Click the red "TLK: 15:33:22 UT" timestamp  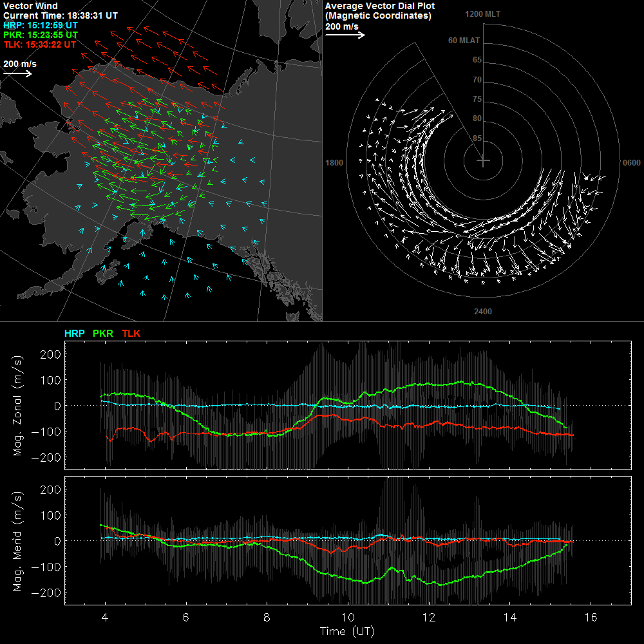[39, 44]
